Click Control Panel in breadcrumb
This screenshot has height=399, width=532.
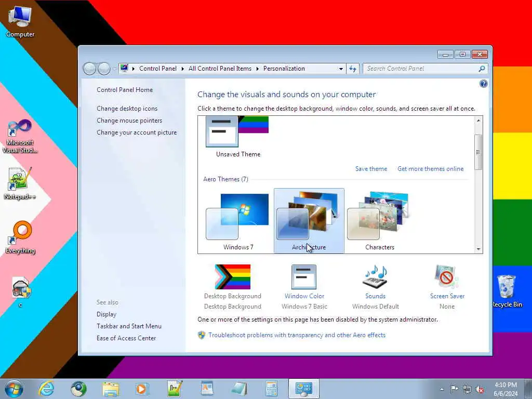[158, 69]
